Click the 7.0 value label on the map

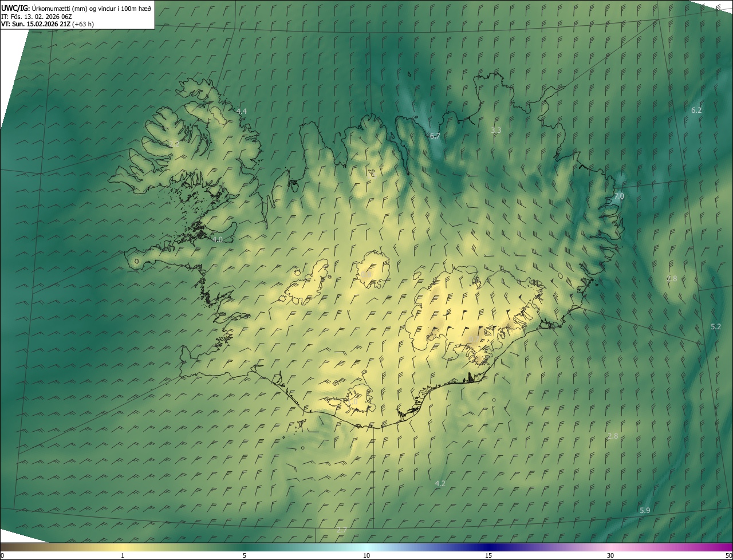coord(619,196)
